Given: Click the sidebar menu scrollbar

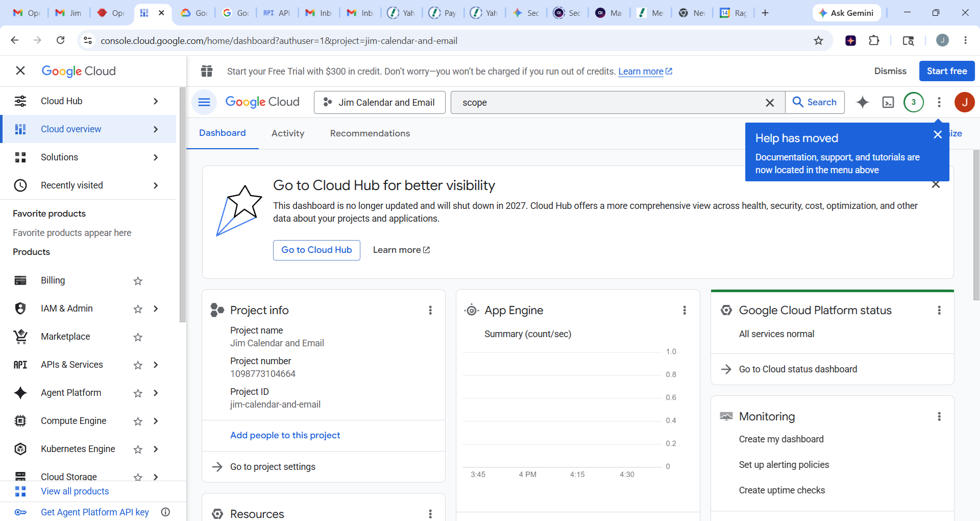Looking at the screenshot, I should tap(183, 204).
